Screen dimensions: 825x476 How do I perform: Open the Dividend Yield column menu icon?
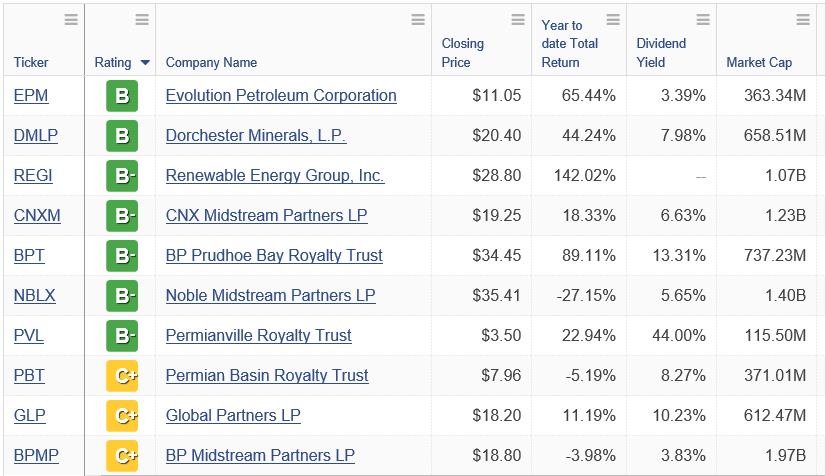[x=703, y=20]
